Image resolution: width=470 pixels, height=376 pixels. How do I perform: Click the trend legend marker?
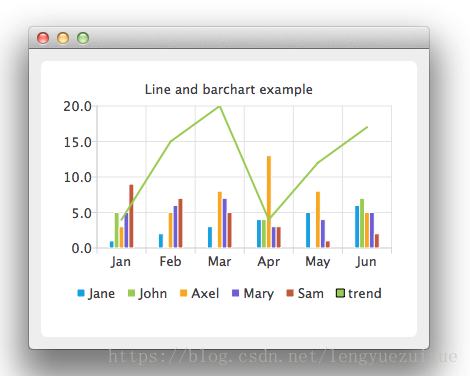point(340,293)
